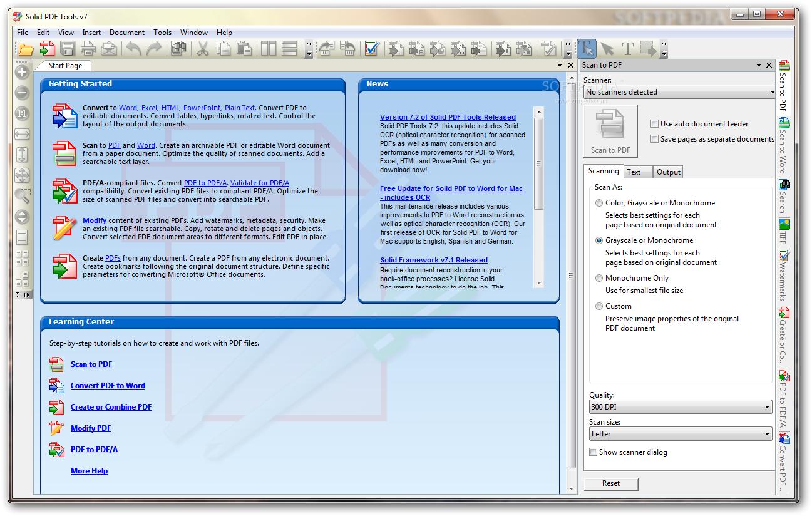
Task: Click the blue checkmark toolbar icon
Action: tap(371, 49)
